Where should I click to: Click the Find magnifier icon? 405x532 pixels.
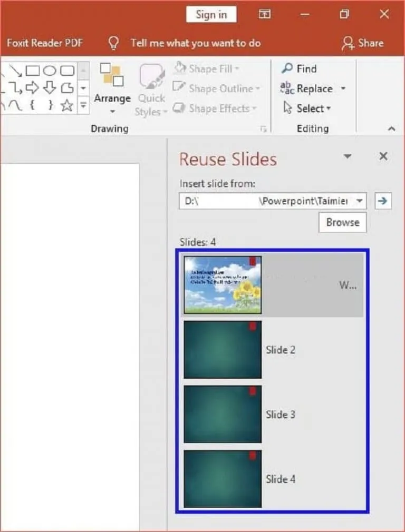point(287,68)
